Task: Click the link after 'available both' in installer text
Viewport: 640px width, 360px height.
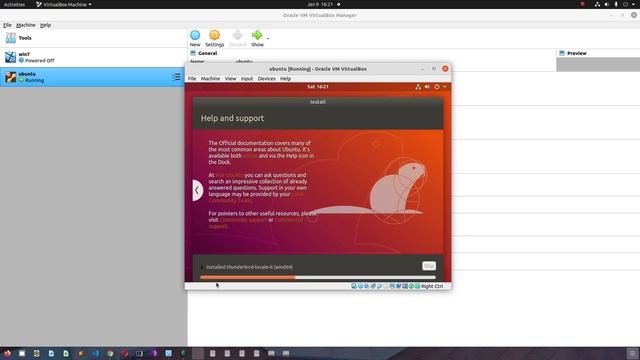Action: pos(250,156)
